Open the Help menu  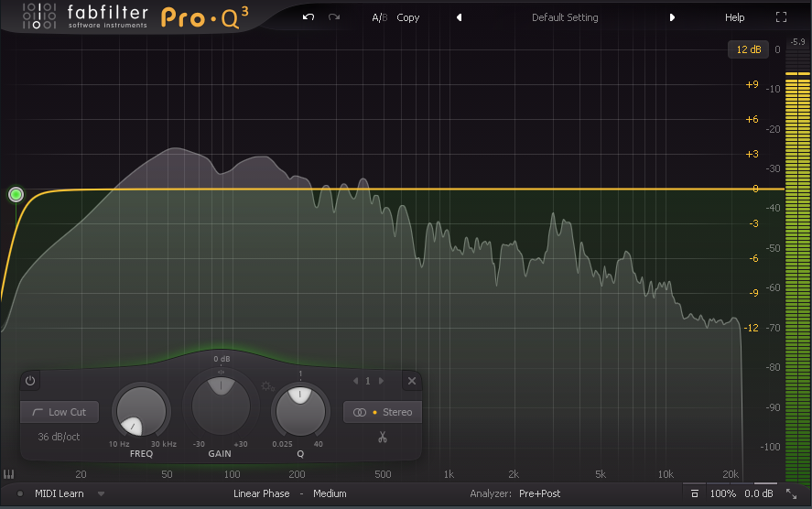734,17
